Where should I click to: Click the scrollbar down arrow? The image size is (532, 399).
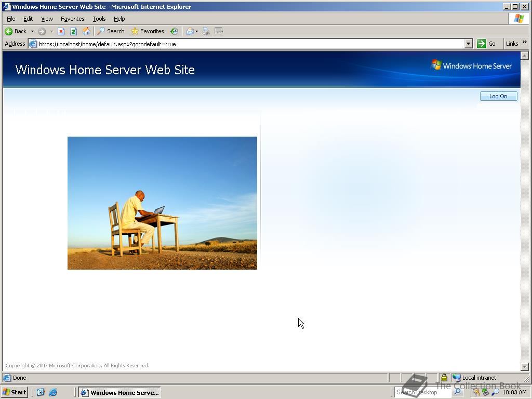[525, 367]
